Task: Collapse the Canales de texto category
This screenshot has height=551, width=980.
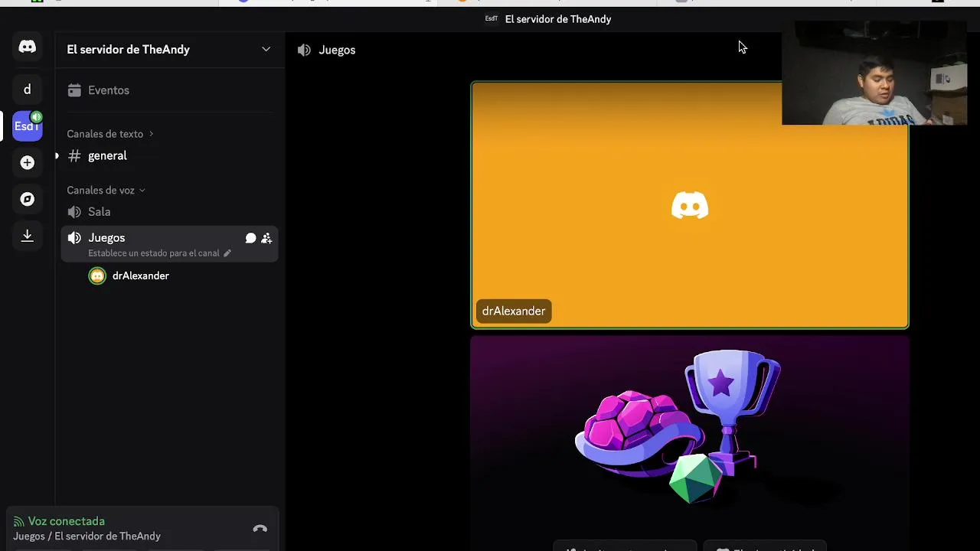Action: pos(110,134)
